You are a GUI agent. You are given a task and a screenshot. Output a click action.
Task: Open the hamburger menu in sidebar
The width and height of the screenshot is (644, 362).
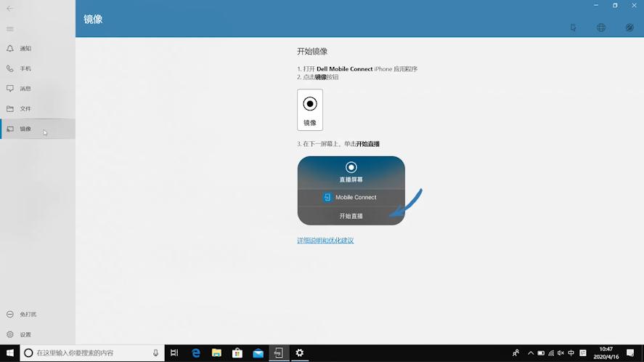click(10, 29)
